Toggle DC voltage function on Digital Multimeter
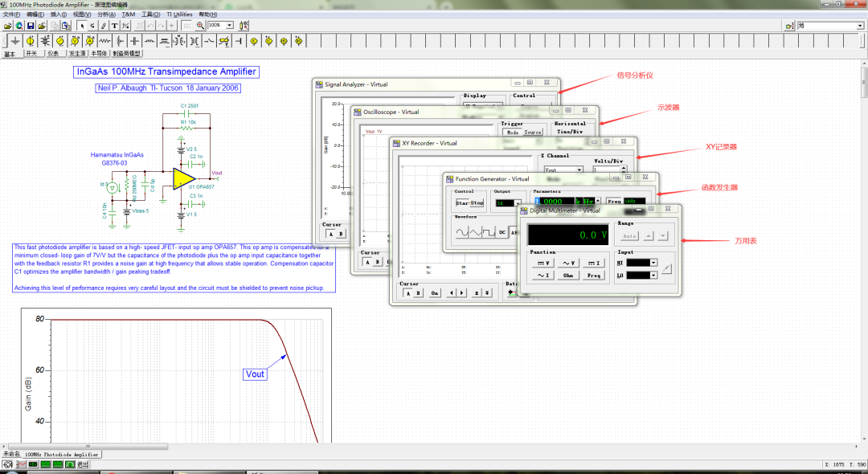868x474 pixels. point(543,264)
